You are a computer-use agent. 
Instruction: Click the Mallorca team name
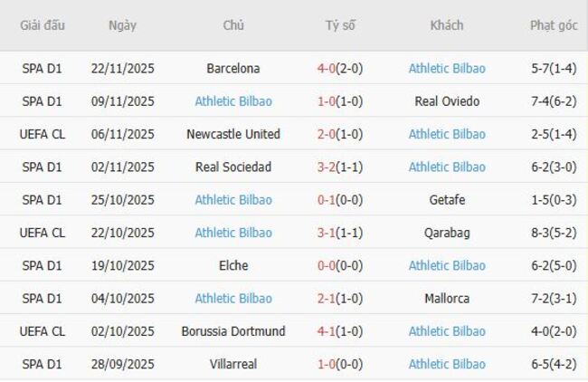(447, 299)
